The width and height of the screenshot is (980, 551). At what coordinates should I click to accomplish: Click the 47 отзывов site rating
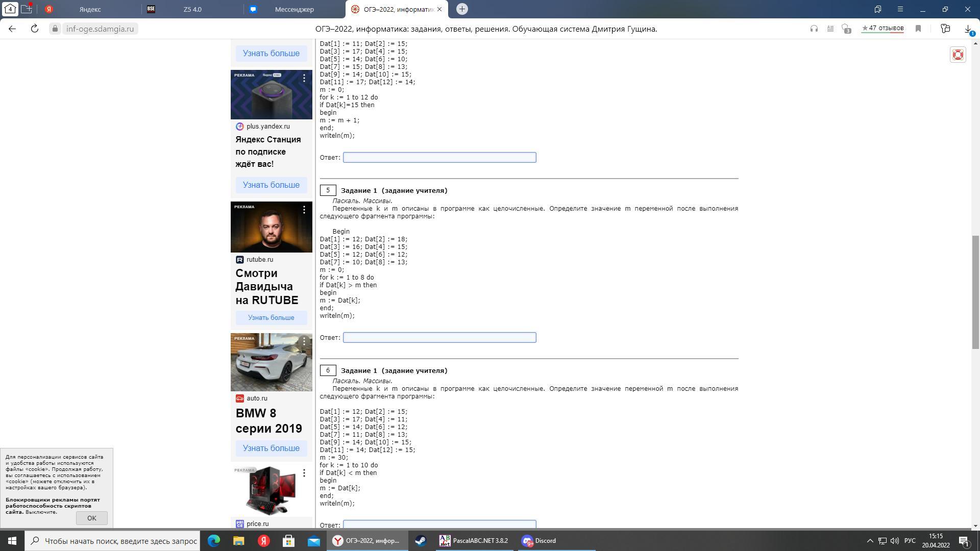[883, 29]
